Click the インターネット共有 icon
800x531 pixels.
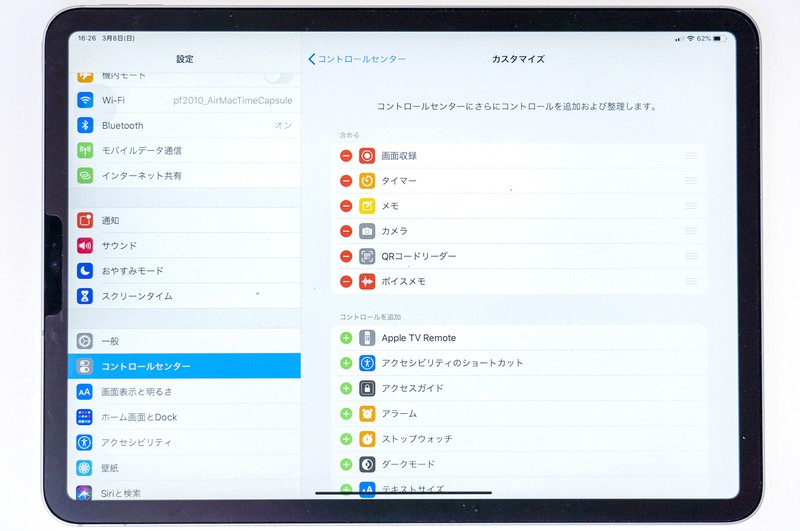[85, 175]
